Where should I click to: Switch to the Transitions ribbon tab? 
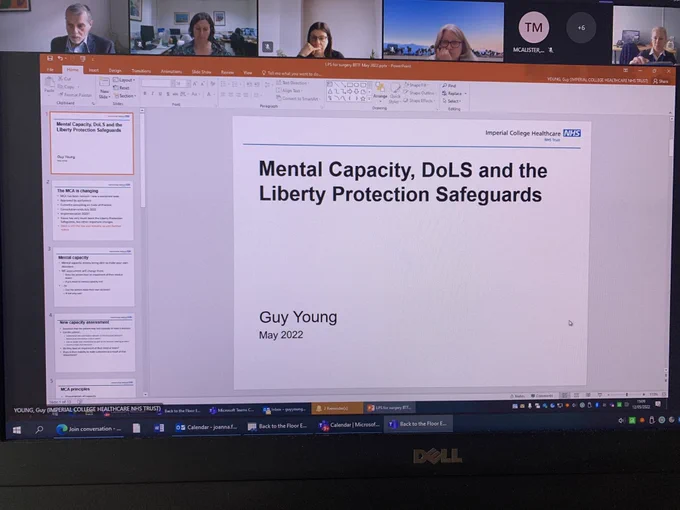pyautogui.click(x=141, y=71)
